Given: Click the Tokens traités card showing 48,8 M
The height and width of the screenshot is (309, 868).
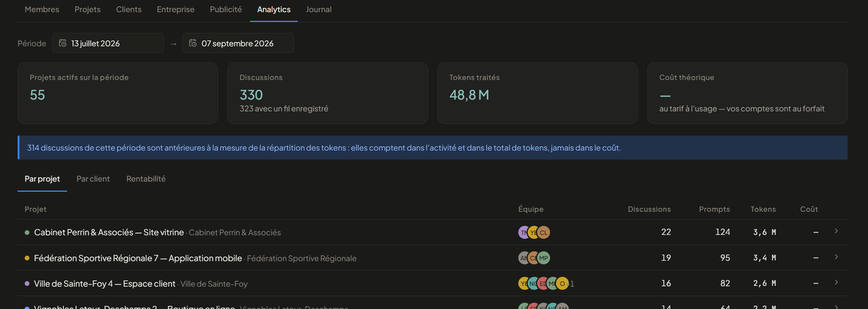Looking at the screenshot, I should 538,93.
